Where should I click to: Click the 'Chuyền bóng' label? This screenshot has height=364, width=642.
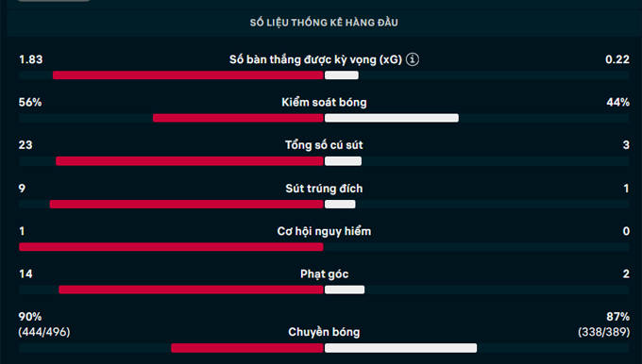click(x=324, y=332)
